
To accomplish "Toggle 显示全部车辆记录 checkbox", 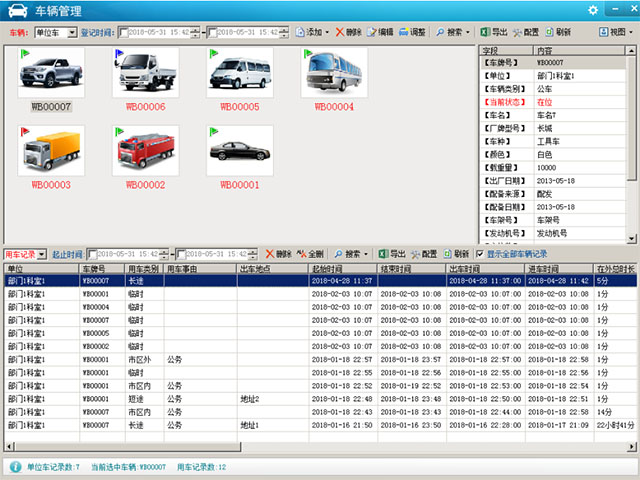I will (x=480, y=254).
